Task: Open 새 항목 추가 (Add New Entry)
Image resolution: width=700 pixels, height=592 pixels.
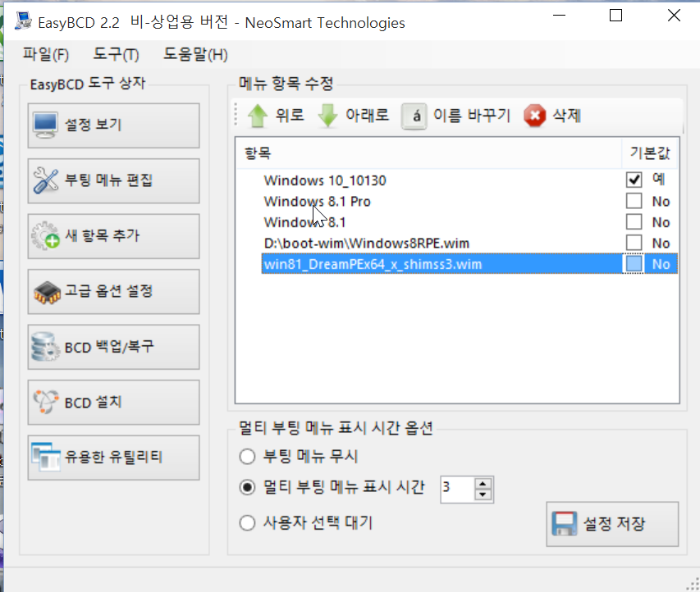Action: click(x=113, y=236)
